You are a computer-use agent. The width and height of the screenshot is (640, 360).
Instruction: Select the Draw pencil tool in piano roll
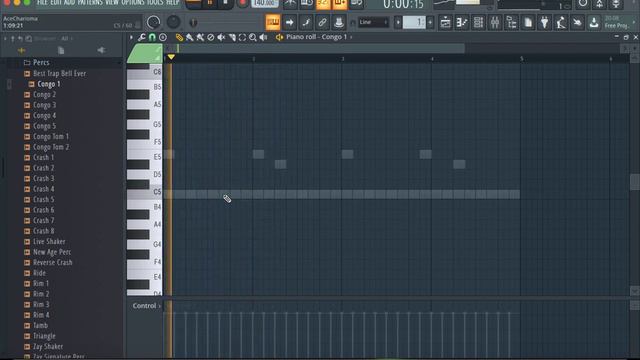click(x=179, y=38)
